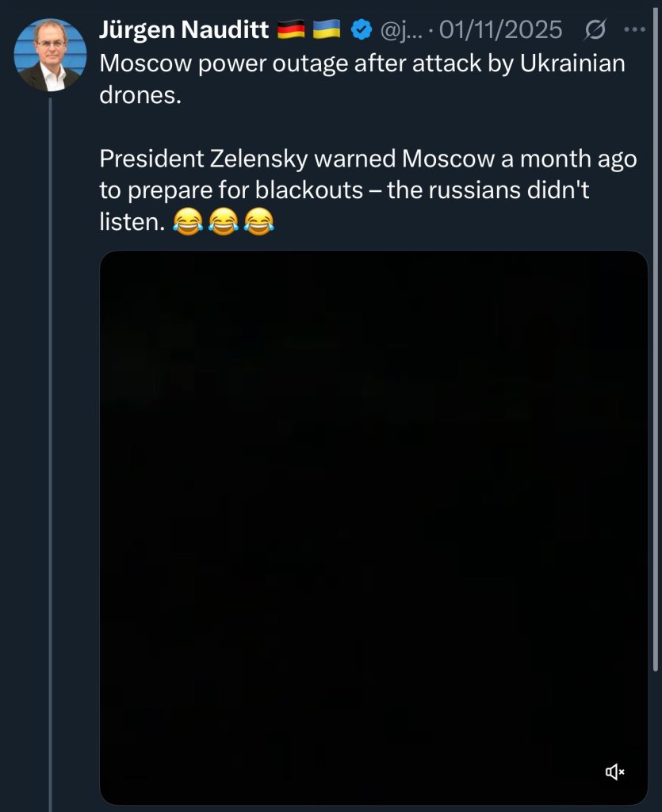662x812 pixels.
Task: Click the Ukrainian flag emoji
Action: 326,30
